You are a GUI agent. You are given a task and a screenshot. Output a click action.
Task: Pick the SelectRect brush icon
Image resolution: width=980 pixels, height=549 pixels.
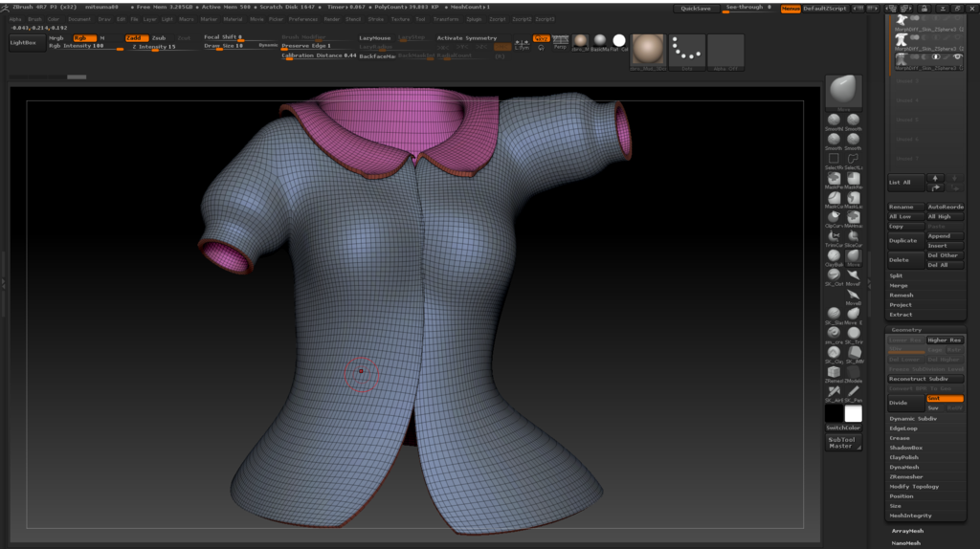pyautogui.click(x=834, y=160)
